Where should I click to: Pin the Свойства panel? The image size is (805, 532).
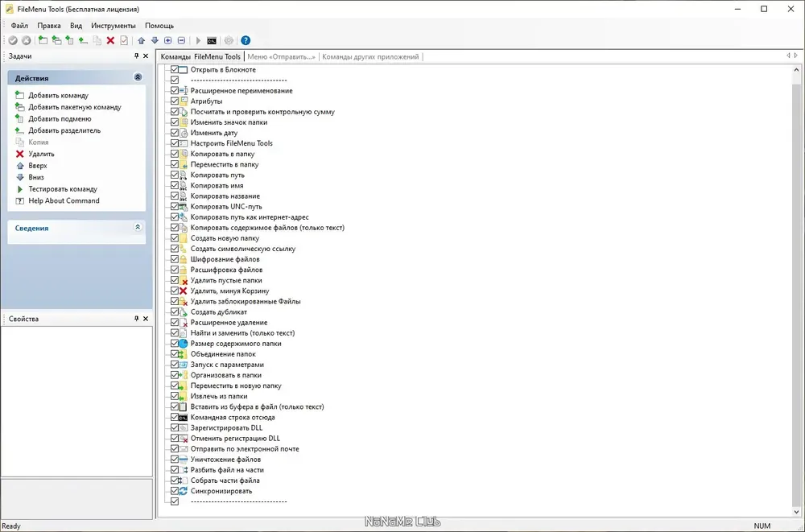pos(137,319)
